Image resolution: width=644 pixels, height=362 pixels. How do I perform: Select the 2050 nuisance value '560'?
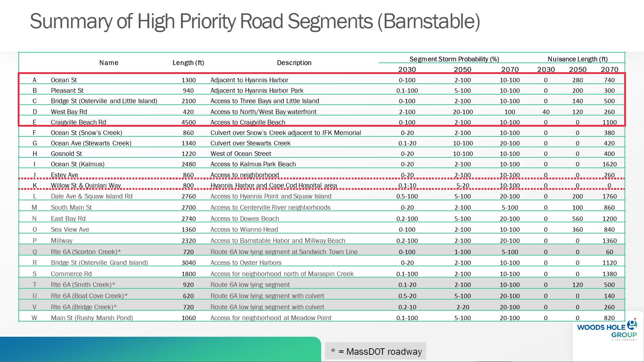[x=578, y=219]
